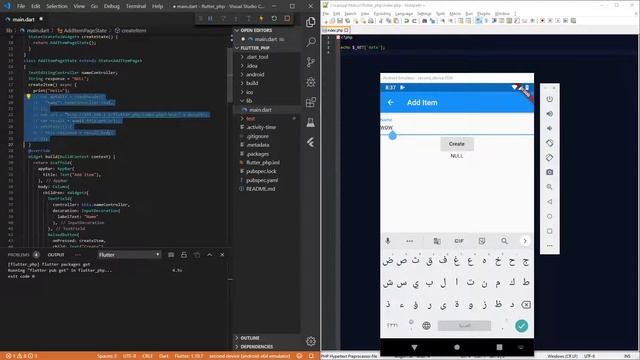Viewport: 640px width, 360px height.
Task: Toggle output scroll lock padlock icon
Action: pos(184,255)
